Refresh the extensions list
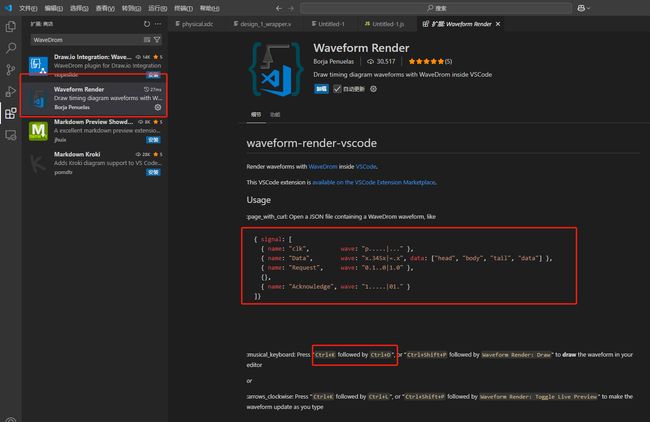650x422 pixels. (x=147, y=24)
